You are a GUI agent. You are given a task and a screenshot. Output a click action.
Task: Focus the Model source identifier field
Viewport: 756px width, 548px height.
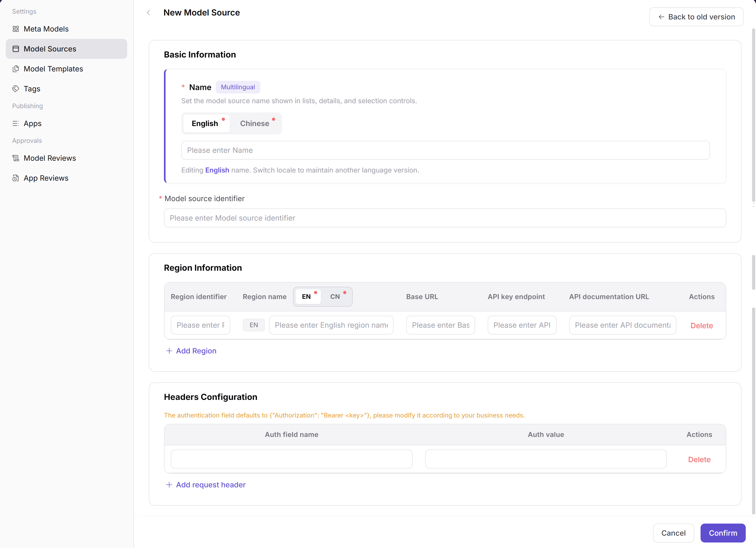pyautogui.click(x=445, y=218)
